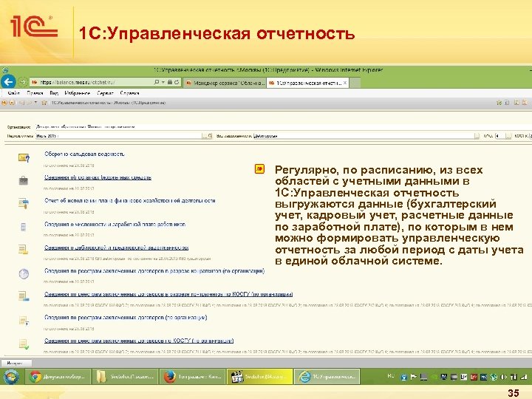The width and height of the screenshot is (532, 399).
Task: Switch to the Firefox taskbar window
Action: (192, 377)
